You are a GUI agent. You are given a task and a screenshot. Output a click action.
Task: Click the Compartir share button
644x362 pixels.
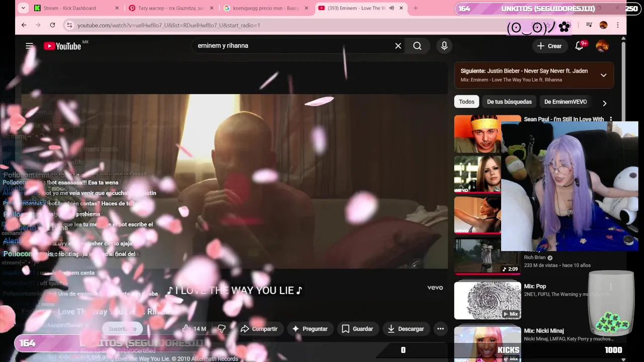point(259,329)
